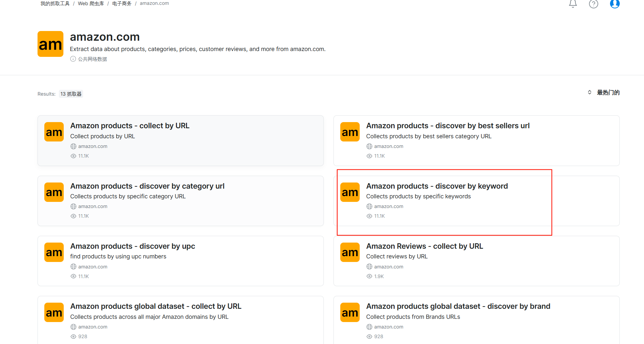Click the eye views icon on Amazon Reviews card

point(369,276)
